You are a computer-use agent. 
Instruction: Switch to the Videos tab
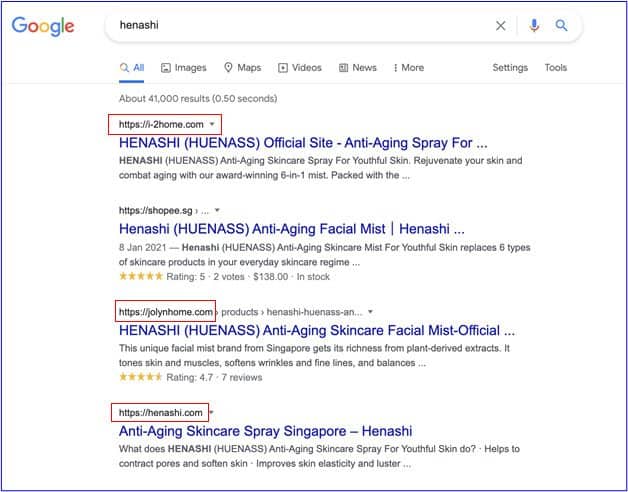pos(300,68)
